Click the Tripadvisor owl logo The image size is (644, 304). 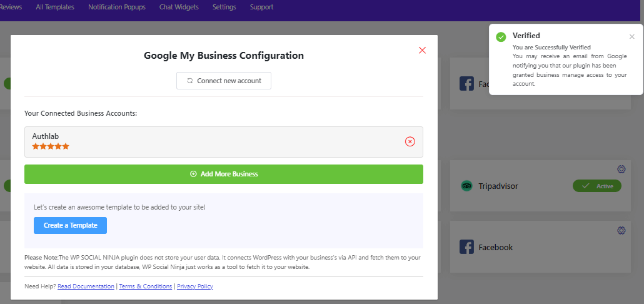pyautogui.click(x=466, y=186)
